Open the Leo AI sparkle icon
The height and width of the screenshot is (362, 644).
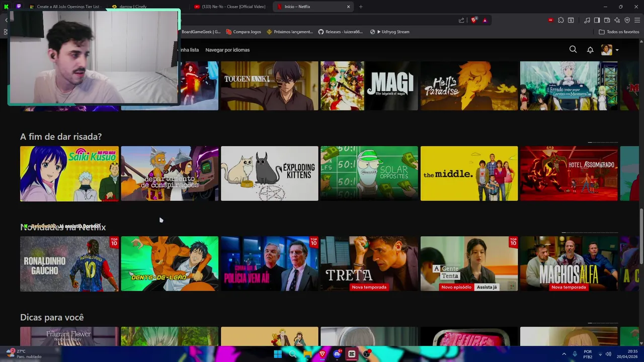pos(617,20)
